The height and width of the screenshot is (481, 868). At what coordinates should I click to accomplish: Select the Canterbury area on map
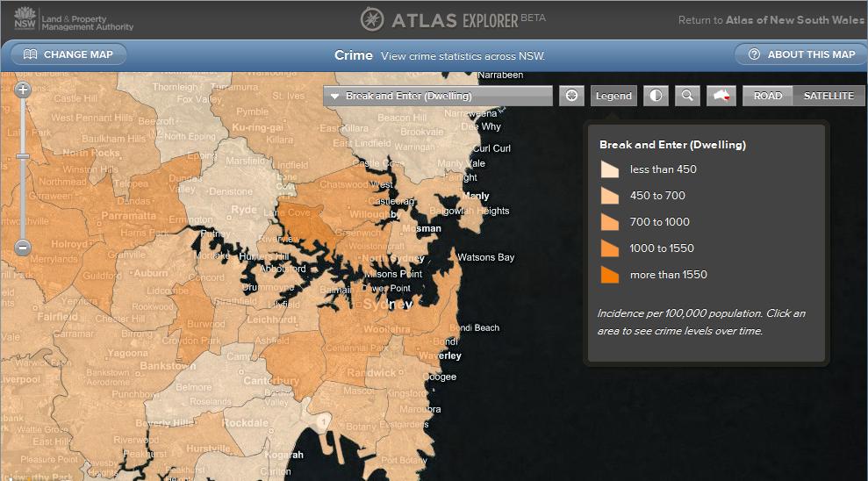pyautogui.click(x=271, y=381)
